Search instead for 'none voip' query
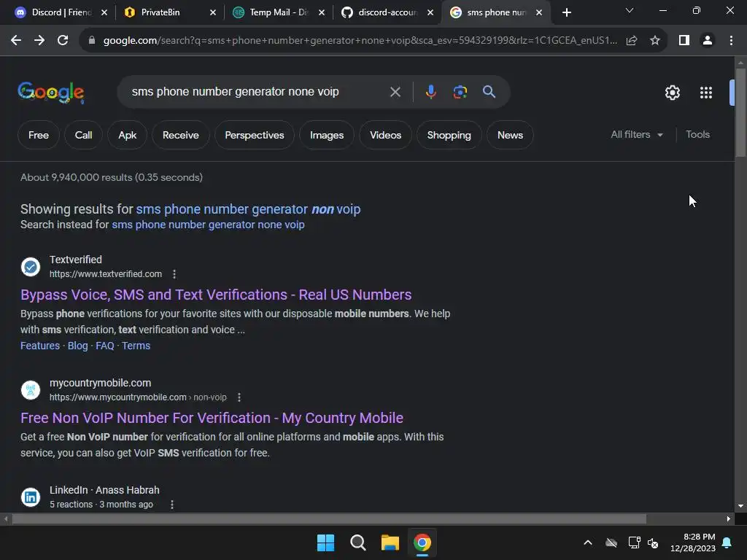The image size is (747, 560). click(x=208, y=225)
